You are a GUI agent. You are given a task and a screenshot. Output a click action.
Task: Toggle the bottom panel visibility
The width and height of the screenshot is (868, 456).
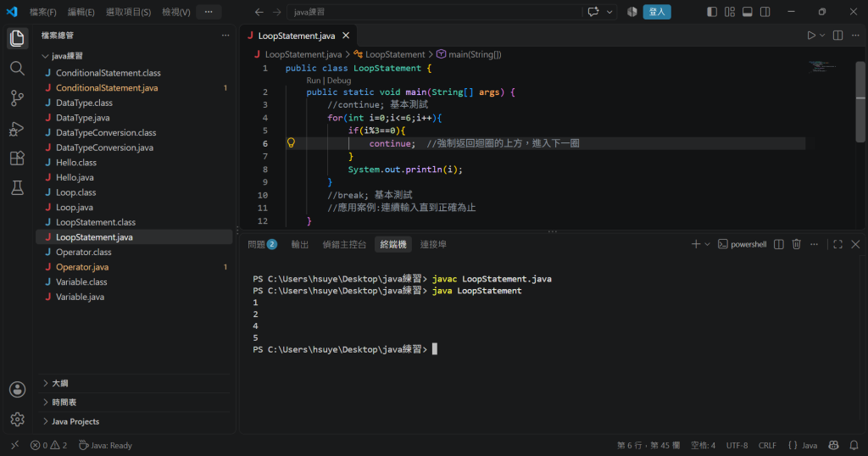click(x=748, y=12)
